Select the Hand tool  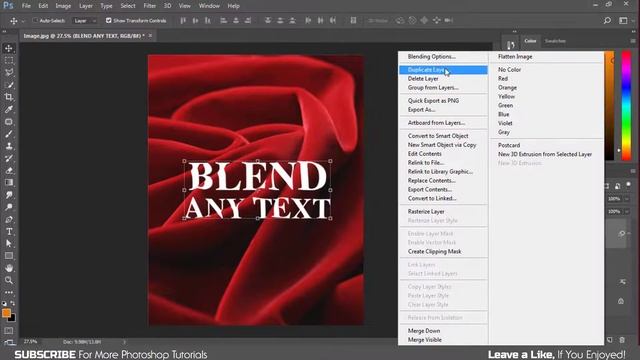pos(9,268)
